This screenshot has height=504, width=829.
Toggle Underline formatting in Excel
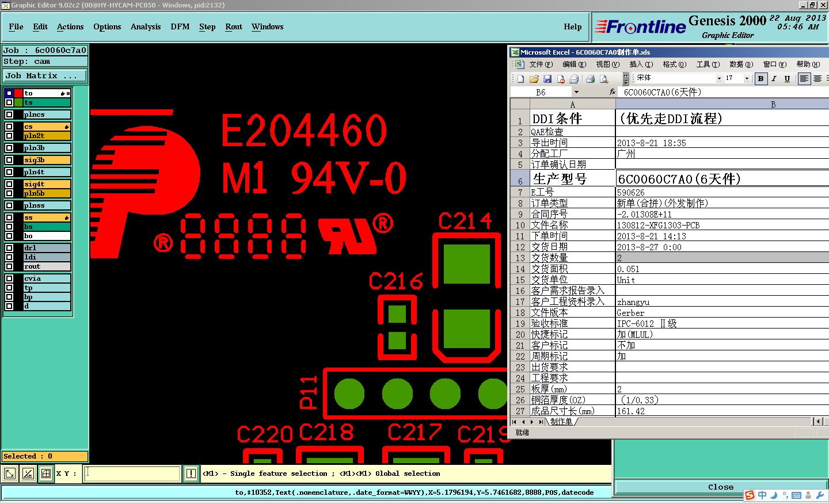787,79
